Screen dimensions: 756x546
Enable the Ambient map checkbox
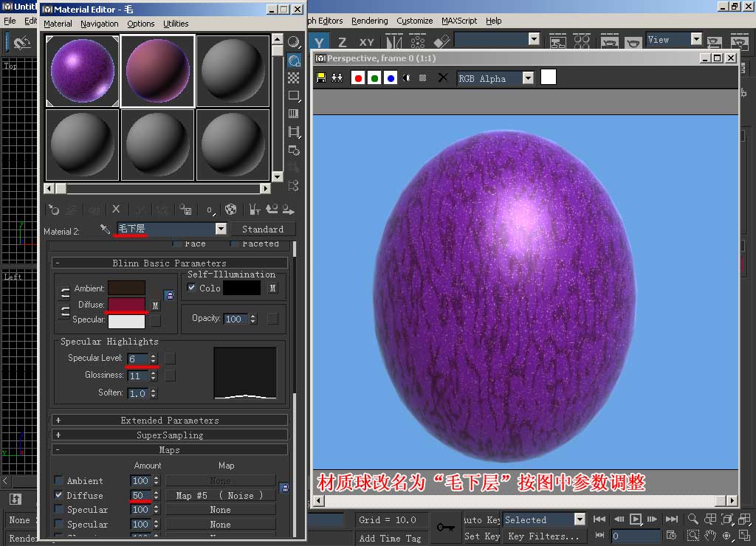click(x=59, y=480)
